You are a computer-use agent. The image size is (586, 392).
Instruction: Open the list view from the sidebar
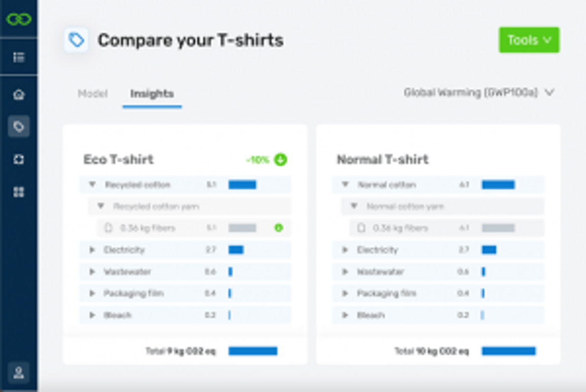(19, 57)
